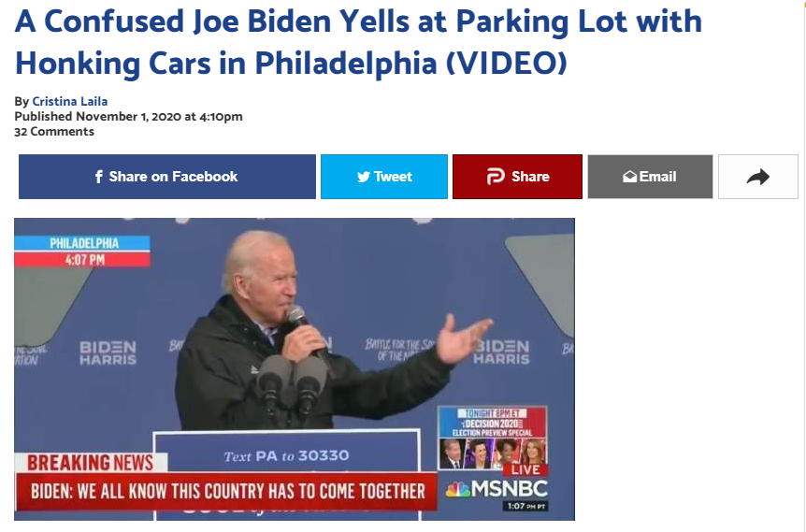The width and height of the screenshot is (806, 532).
Task: Click the Facebook 'f' logo icon
Action: (x=99, y=177)
